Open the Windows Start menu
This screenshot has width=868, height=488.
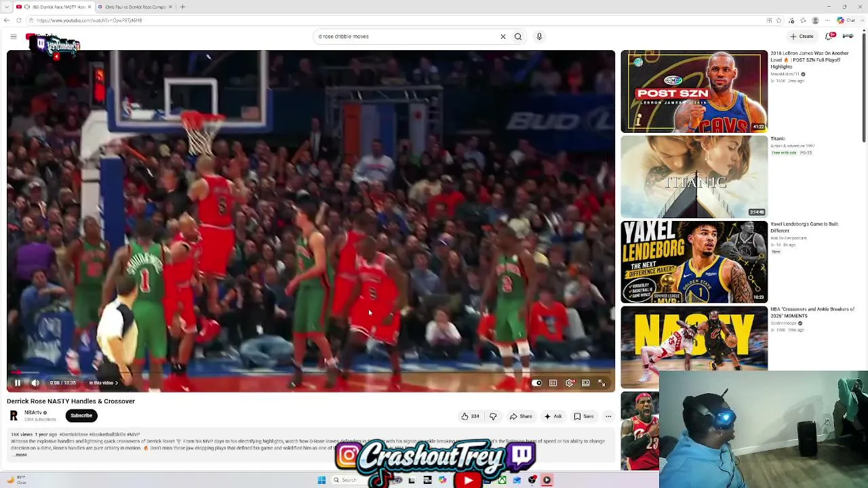pyautogui.click(x=321, y=480)
